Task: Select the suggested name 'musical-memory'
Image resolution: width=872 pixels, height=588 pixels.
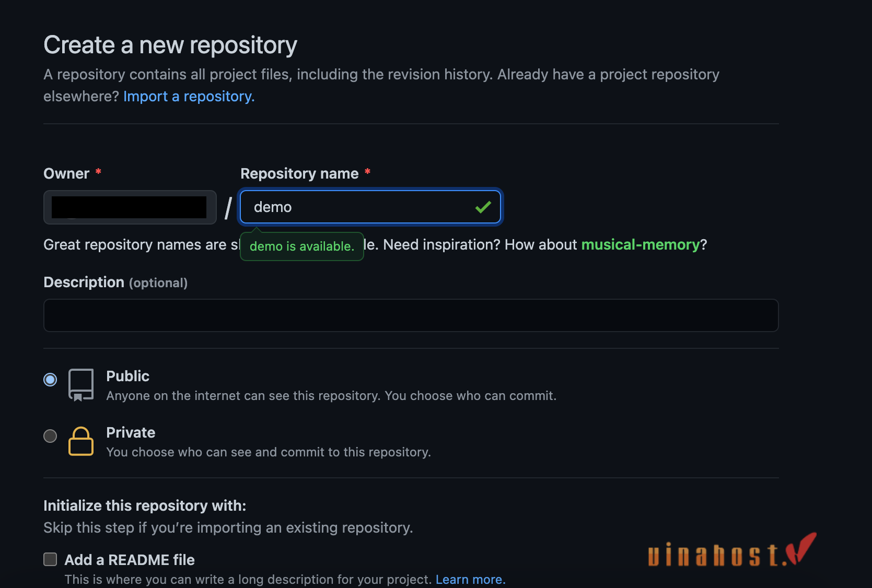Action: tap(642, 244)
